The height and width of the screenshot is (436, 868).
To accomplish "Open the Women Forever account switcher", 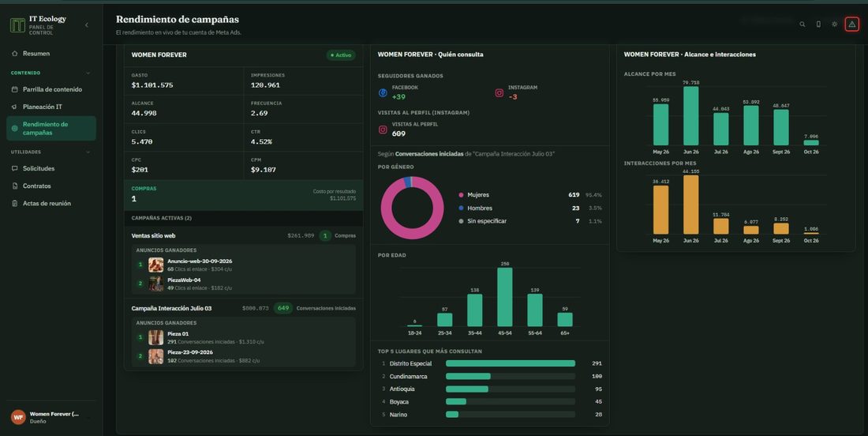I will point(51,417).
